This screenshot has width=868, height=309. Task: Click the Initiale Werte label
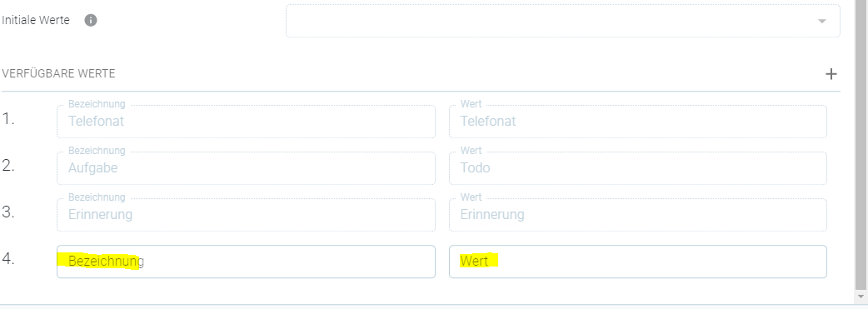36,21
